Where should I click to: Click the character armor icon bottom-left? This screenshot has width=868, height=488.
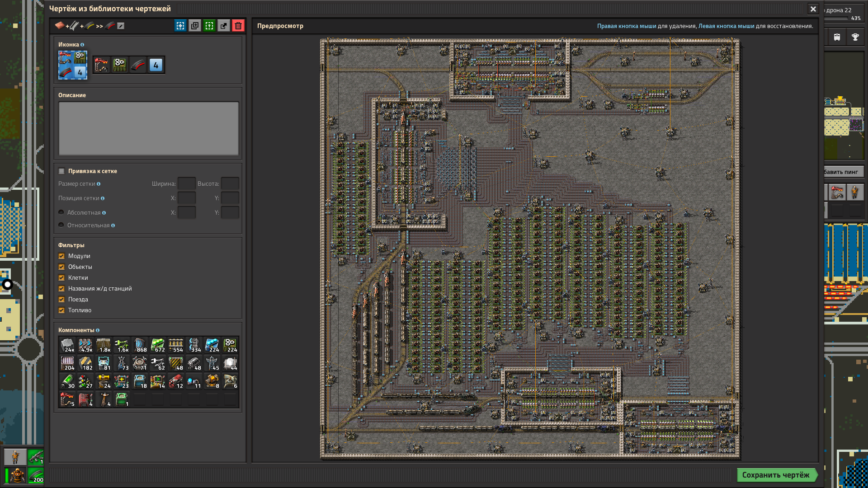click(17, 475)
